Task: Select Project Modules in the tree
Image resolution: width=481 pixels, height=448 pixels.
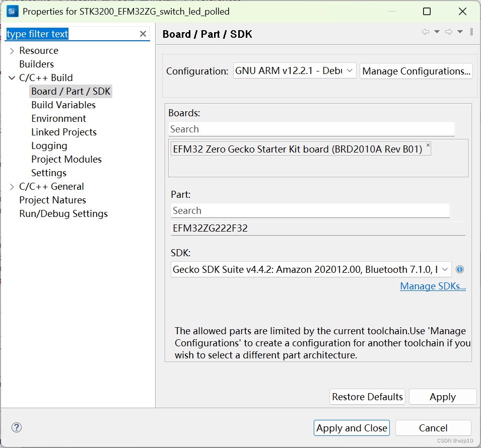Action: point(66,159)
